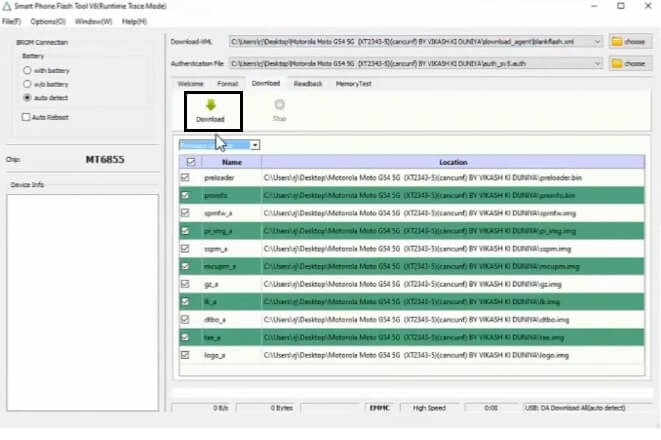Click the download progress bar above status bar

(412, 393)
